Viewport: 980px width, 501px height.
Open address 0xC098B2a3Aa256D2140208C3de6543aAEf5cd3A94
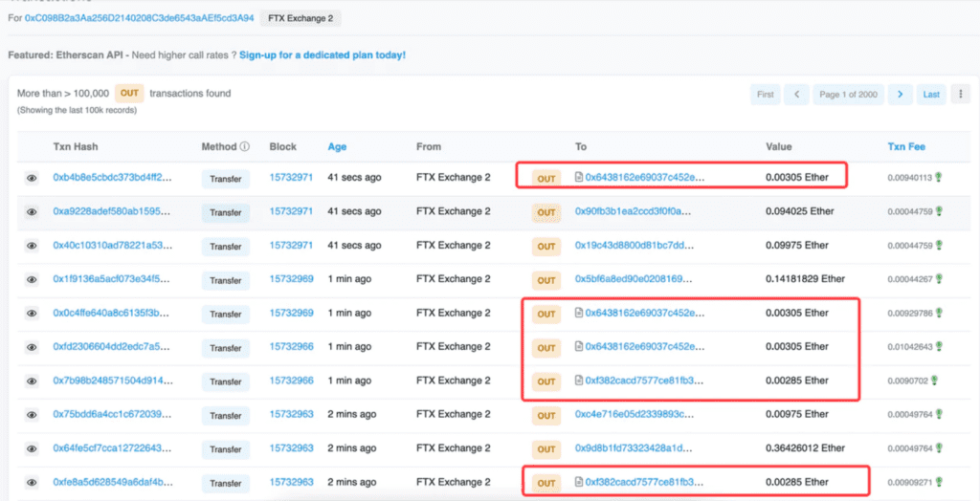pos(140,18)
